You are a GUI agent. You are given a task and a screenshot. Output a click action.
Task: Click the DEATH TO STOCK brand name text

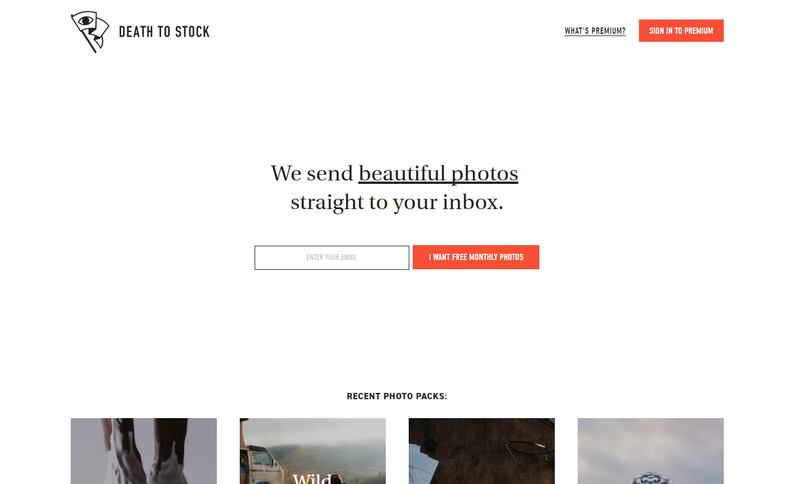tap(164, 32)
